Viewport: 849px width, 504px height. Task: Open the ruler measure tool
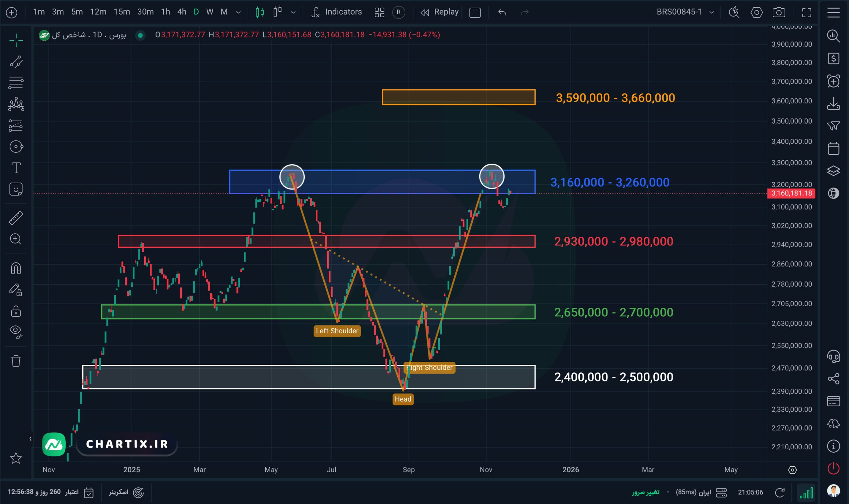16,218
